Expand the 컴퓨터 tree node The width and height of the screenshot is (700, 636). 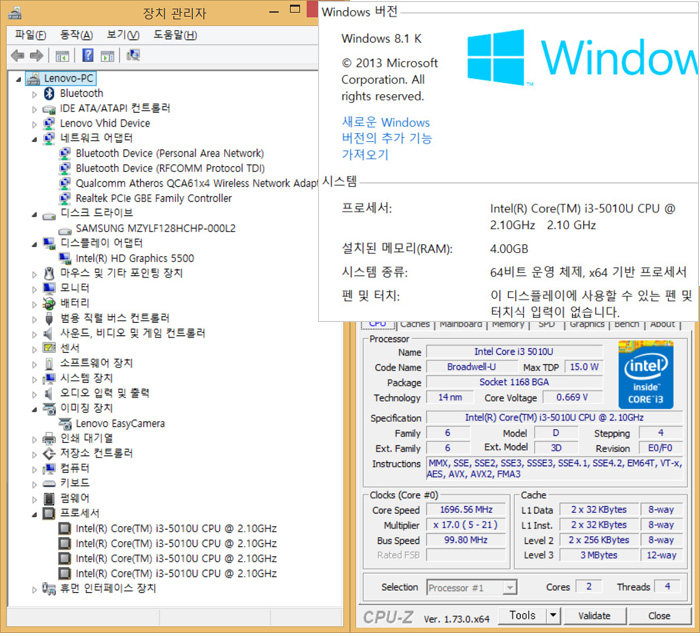point(34,470)
